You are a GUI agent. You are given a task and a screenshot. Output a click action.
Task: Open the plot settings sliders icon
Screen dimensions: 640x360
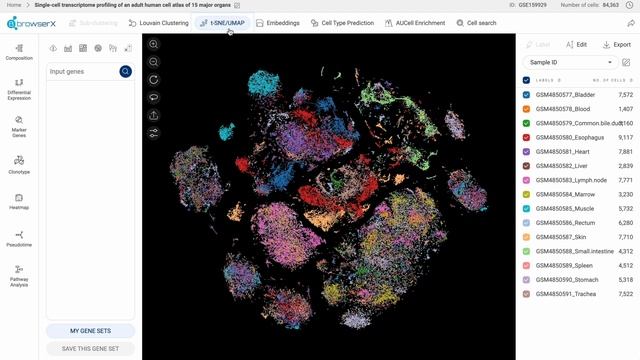pos(153,133)
